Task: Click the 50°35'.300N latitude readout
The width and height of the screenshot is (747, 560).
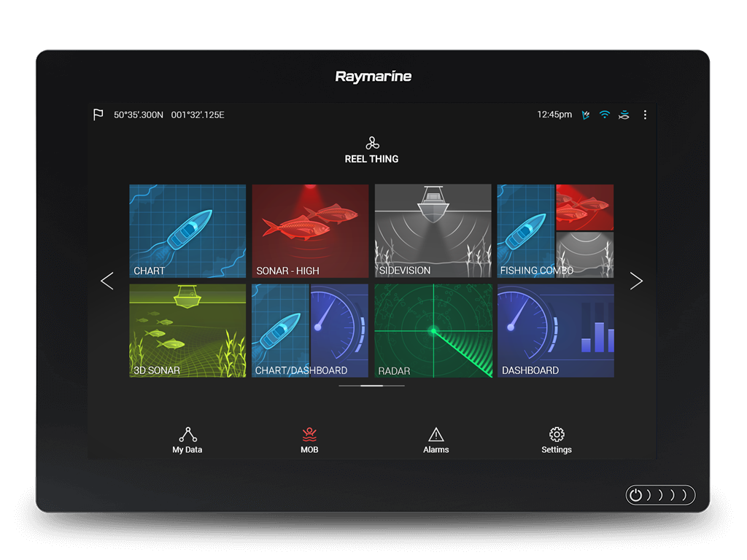Action: (x=138, y=114)
